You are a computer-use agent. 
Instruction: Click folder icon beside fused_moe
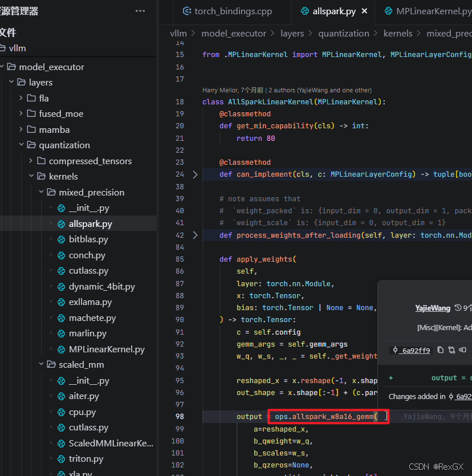coord(31,113)
